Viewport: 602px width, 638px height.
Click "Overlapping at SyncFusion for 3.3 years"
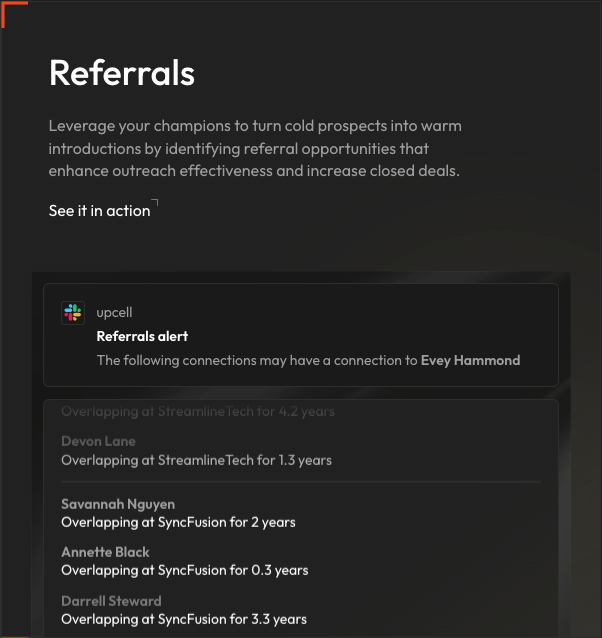tap(184, 619)
